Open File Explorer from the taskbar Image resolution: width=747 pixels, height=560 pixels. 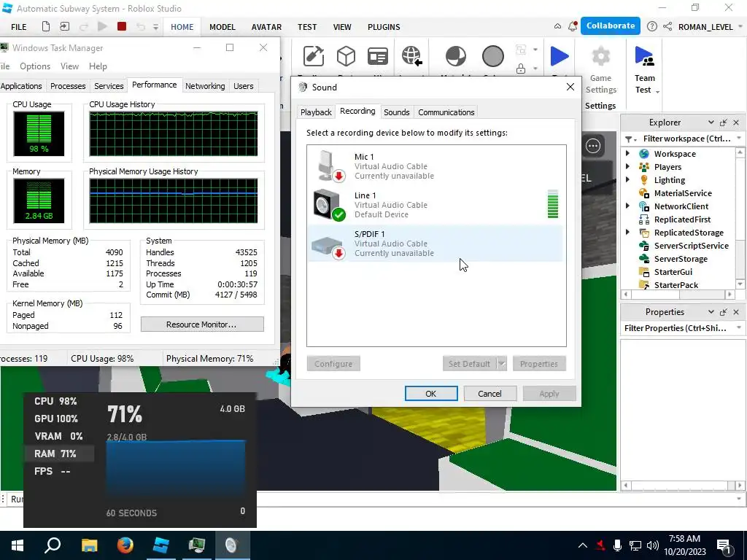coord(90,545)
